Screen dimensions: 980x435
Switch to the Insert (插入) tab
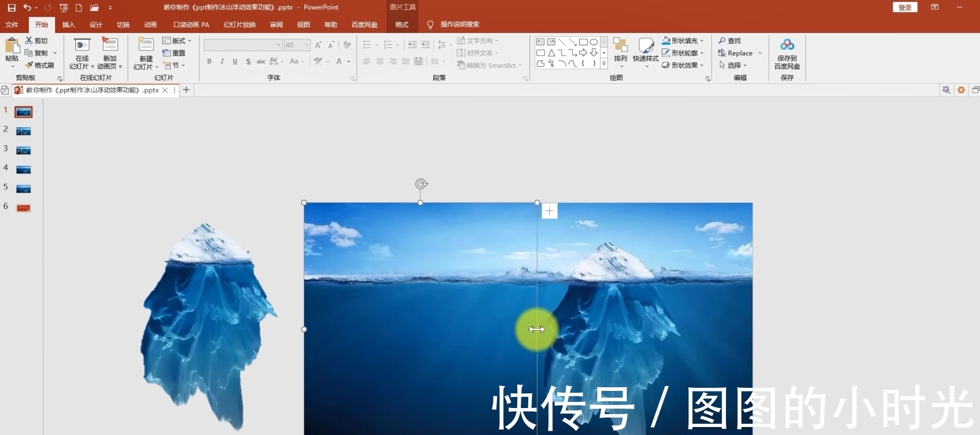point(69,25)
